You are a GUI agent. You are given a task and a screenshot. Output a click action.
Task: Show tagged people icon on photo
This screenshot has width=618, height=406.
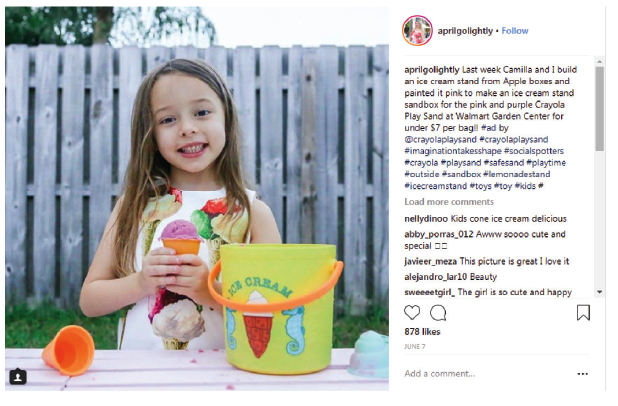(18, 376)
